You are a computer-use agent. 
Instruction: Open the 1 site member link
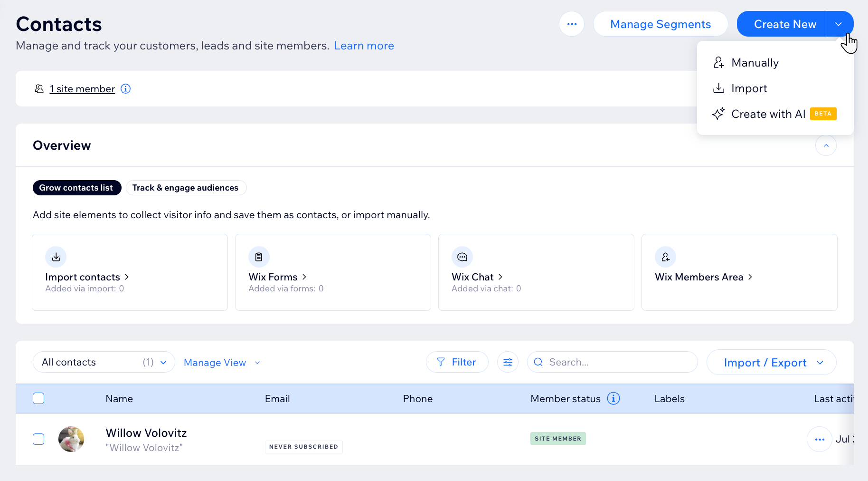(x=82, y=89)
